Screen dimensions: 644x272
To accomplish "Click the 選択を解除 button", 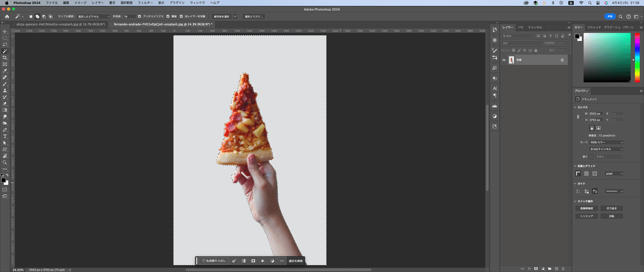I will coord(296,261).
